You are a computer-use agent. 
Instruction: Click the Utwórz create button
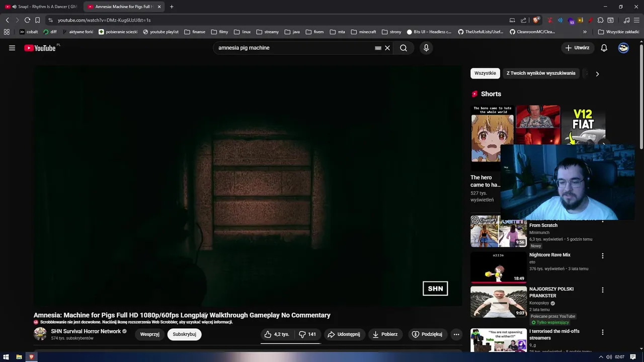point(577,48)
